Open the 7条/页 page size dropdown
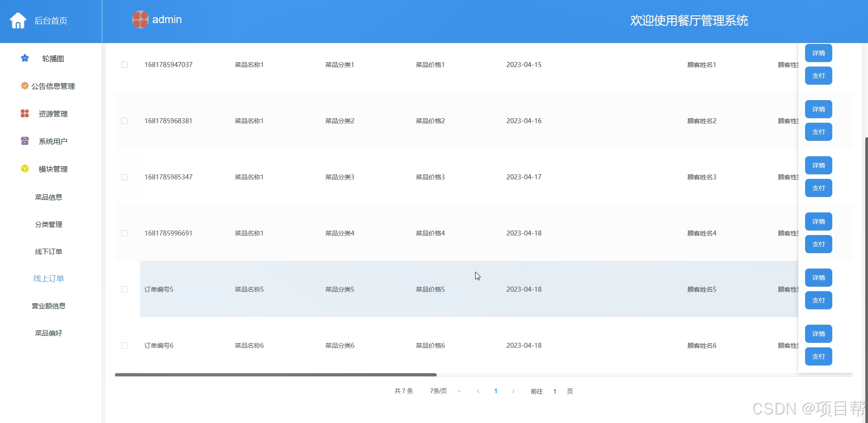 [445, 391]
